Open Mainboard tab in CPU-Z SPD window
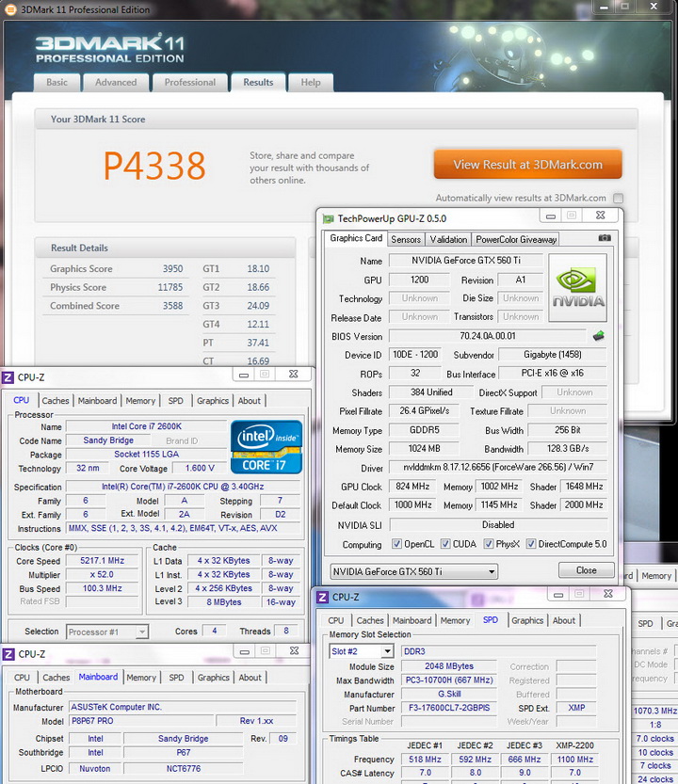This screenshot has height=784, width=678. 412,620
